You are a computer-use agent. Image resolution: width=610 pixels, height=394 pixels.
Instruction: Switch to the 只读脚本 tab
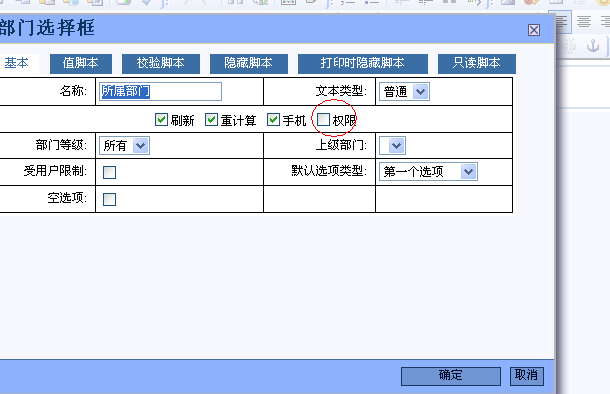click(477, 63)
